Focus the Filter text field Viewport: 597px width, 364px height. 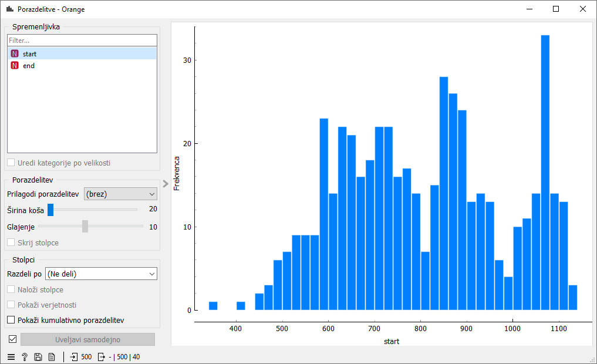(82, 41)
